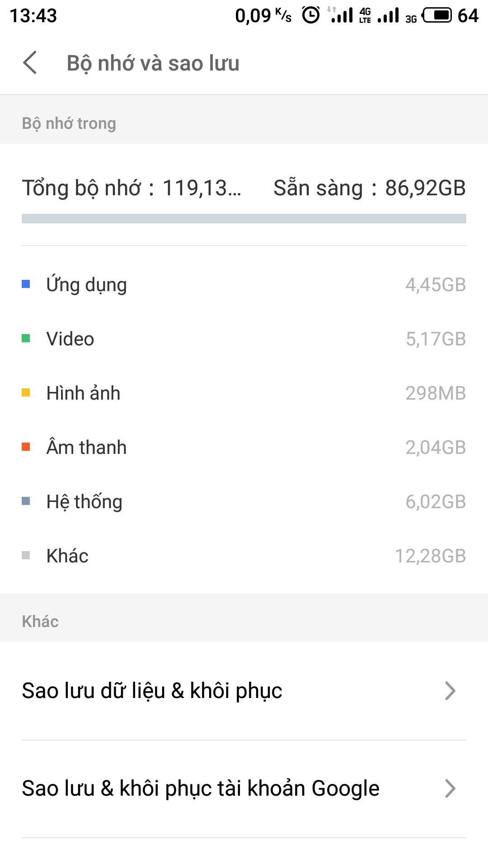Viewport: 488px width, 868px height.
Task: Click the blue Ứng dụng color square
Action: point(26,284)
